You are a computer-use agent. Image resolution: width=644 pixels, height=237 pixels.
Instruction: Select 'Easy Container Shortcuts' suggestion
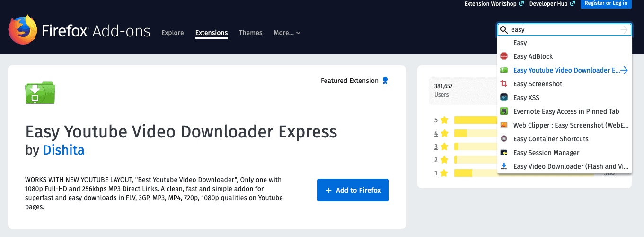(565, 139)
